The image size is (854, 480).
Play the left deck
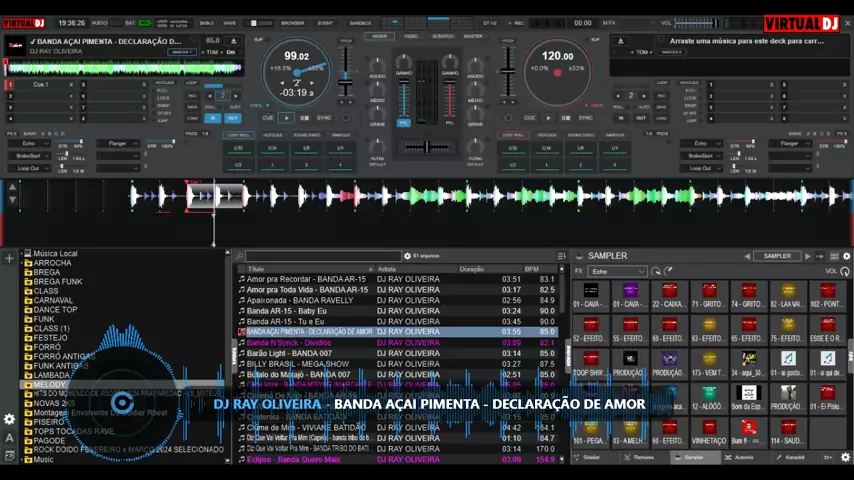[286, 118]
